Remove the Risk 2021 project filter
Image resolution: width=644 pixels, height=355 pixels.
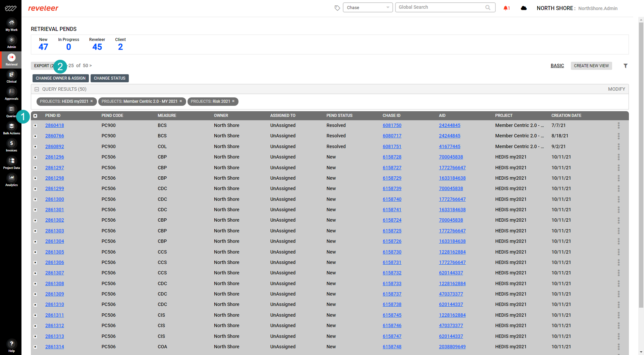coord(233,101)
